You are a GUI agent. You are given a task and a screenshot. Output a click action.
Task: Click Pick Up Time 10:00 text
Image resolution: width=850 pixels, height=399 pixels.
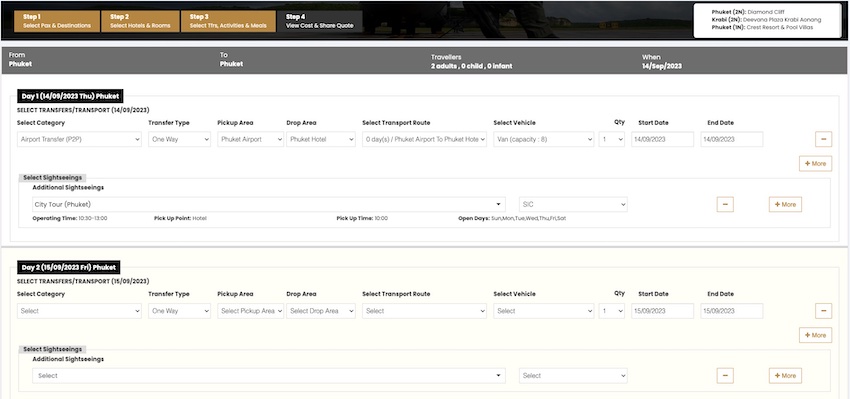362,218
